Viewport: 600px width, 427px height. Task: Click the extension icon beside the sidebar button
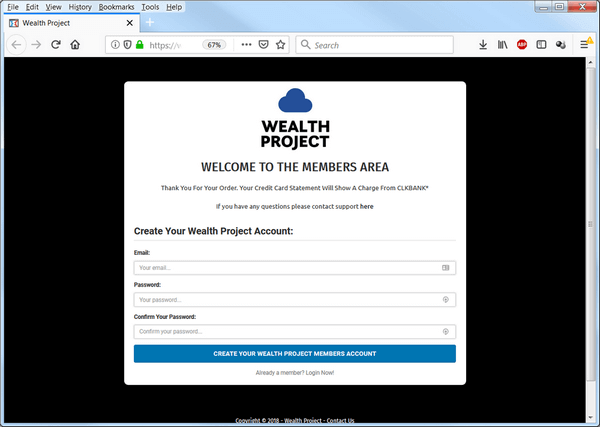pyautogui.click(x=561, y=45)
